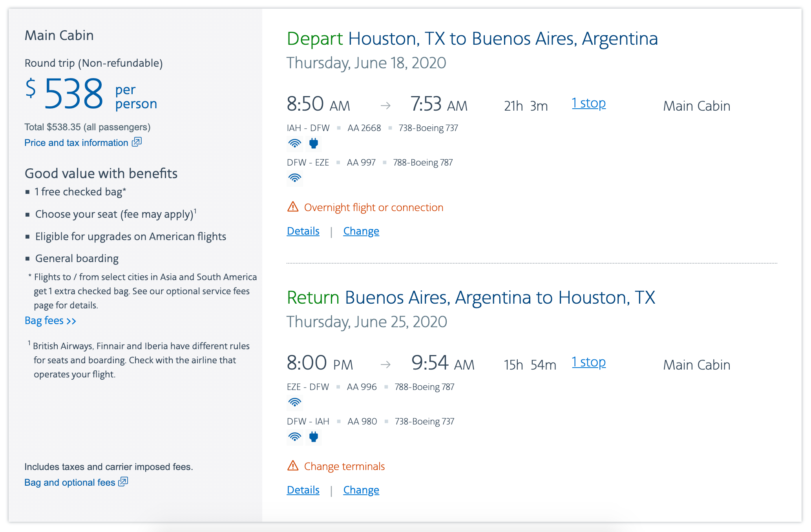Click Wi-Fi icon under DFW - EZE flight
Image resolution: width=811 pixels, height=532 pixels.
point(294,178)
